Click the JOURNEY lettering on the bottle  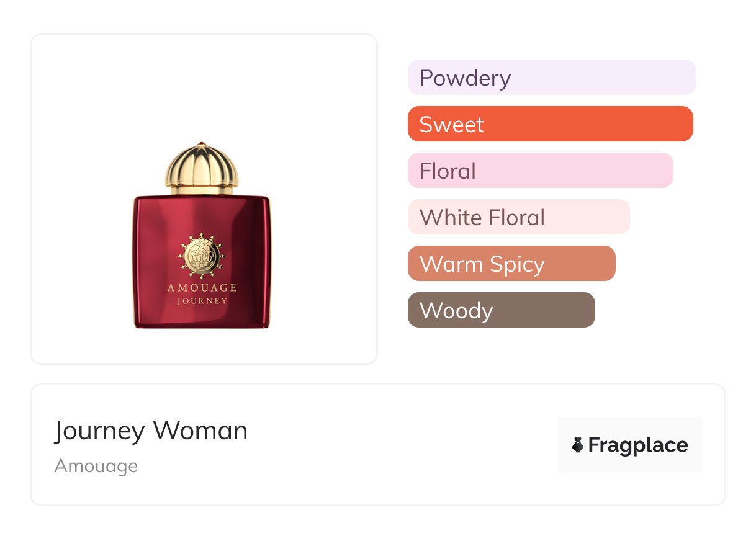(202, 301)
